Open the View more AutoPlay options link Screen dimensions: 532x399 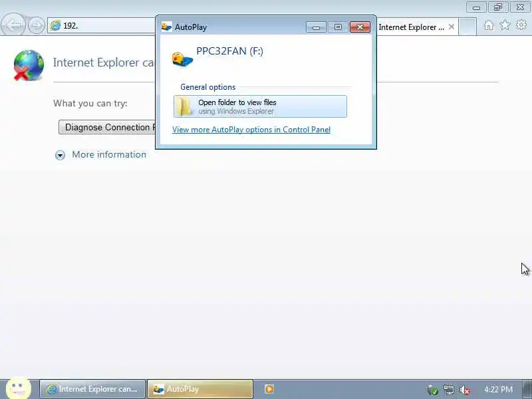tap(251, 130)
